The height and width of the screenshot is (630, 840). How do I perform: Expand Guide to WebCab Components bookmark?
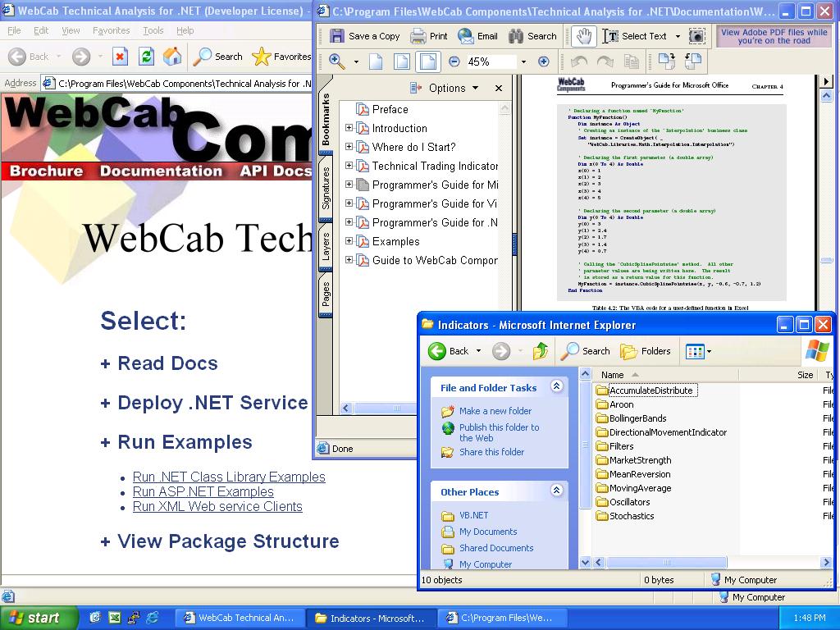[349, 260]
